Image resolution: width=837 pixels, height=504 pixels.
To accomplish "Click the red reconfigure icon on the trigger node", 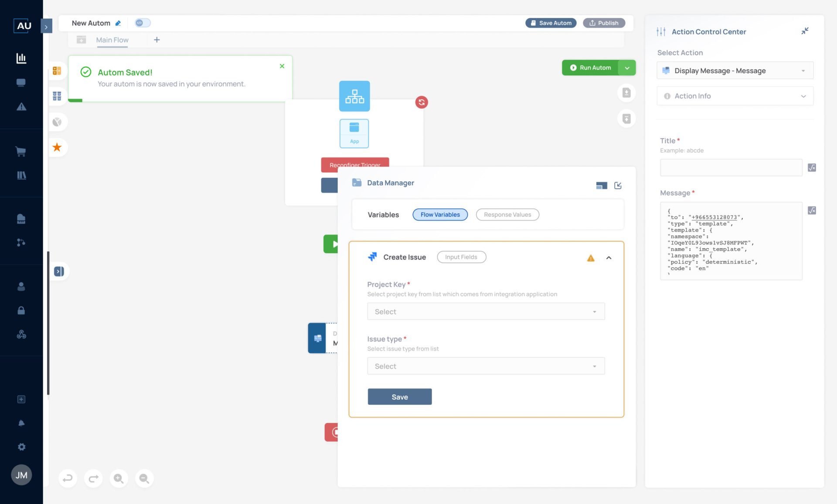I will pos(421,102).
